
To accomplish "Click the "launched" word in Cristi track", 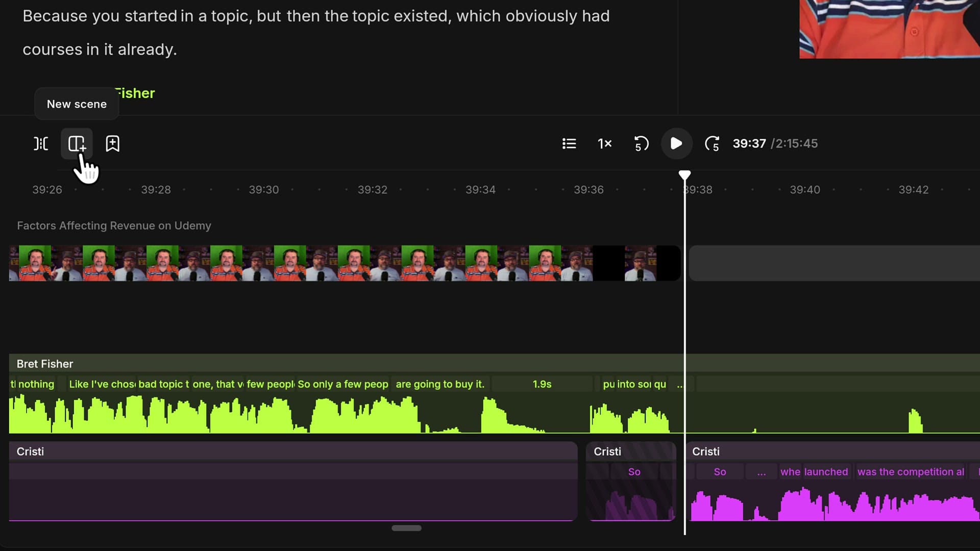I will pos(826,472).
